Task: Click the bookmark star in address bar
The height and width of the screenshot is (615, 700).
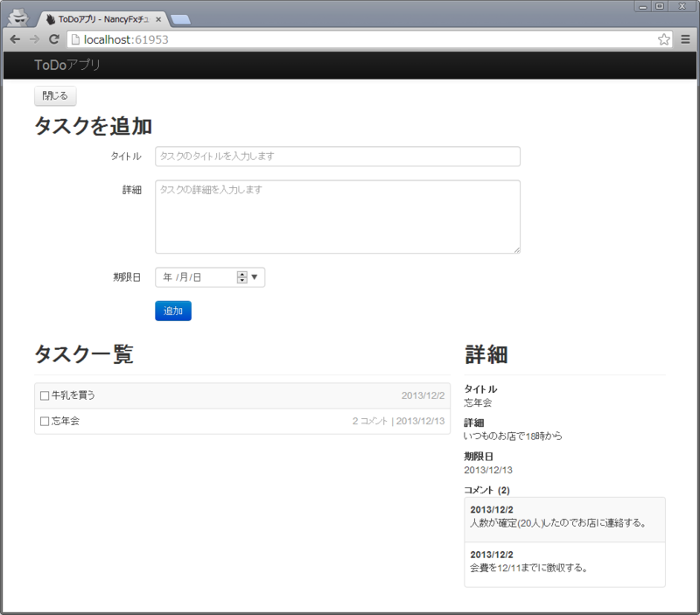Action: tap(663, 38)
